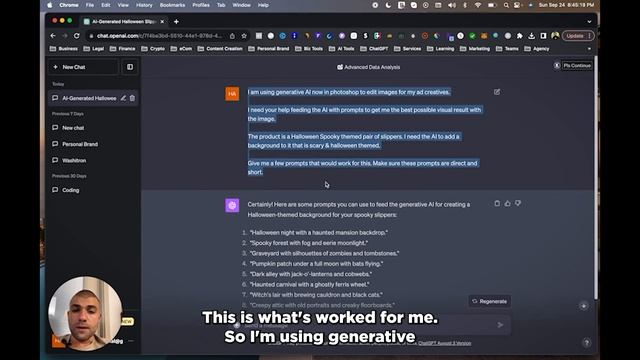Open the Crypto bookmarks folder

153,49
